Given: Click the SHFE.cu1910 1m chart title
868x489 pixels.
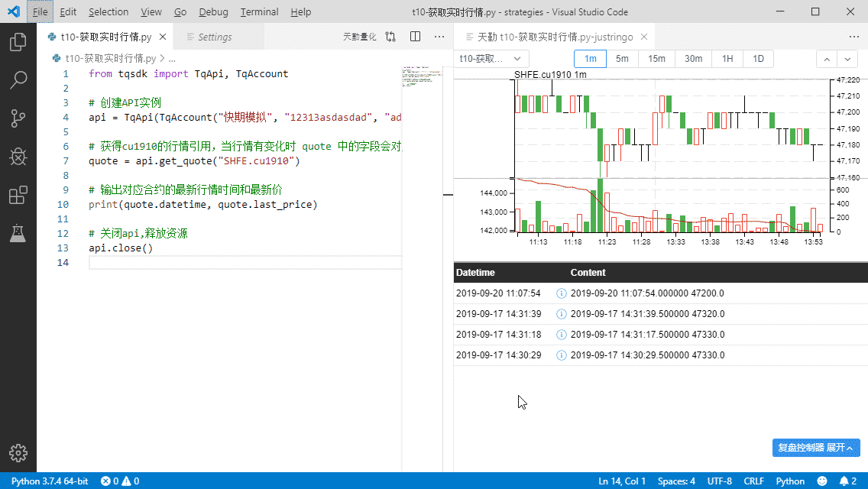Looking at the screenshot, I should (550, 75).
